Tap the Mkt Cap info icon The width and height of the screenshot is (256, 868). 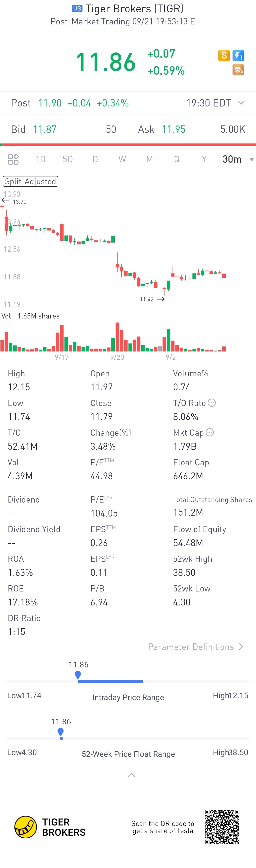point(210,432)
